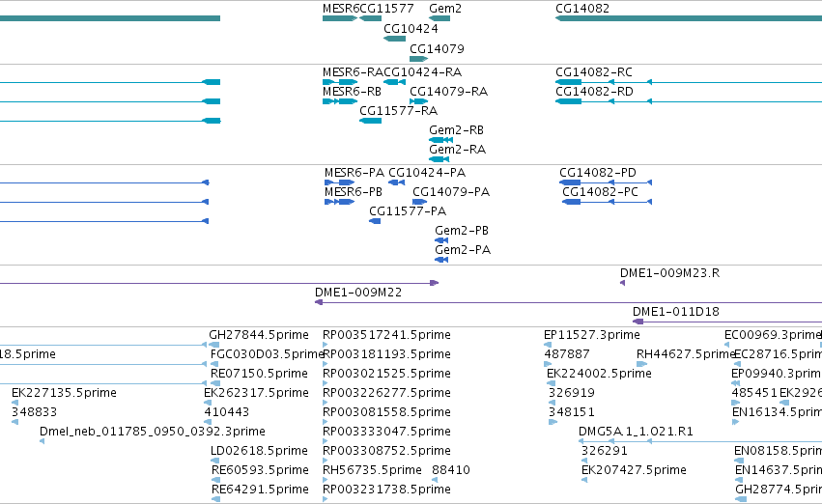Click the feature labeled 485451

[754, 394]
